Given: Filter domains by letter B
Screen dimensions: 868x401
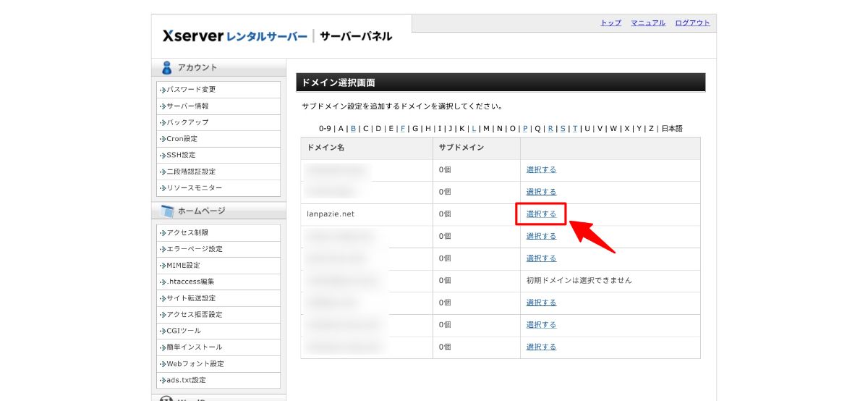Looking at the screenshot, I should click(x=353, y=129).
